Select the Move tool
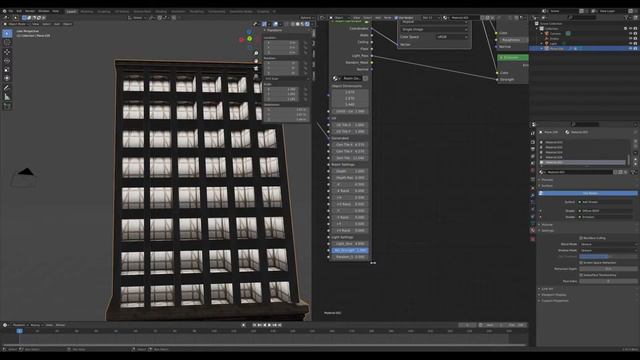 point(7,52)
